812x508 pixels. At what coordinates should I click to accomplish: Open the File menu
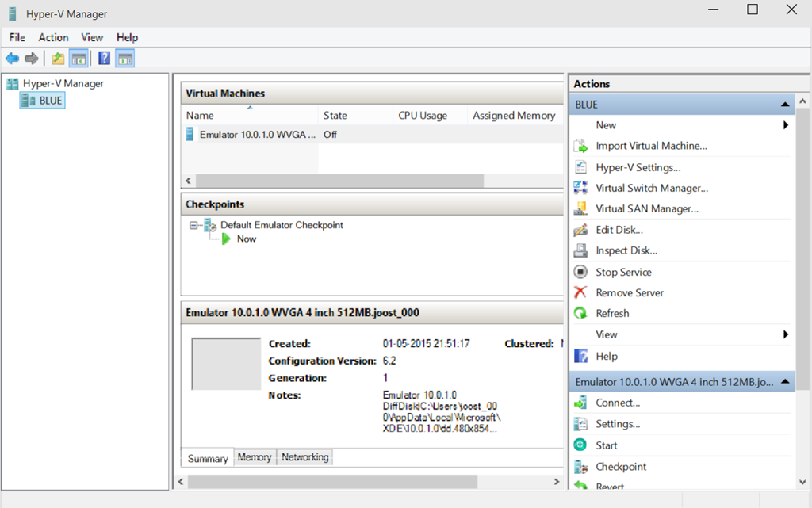pos(17,37)
